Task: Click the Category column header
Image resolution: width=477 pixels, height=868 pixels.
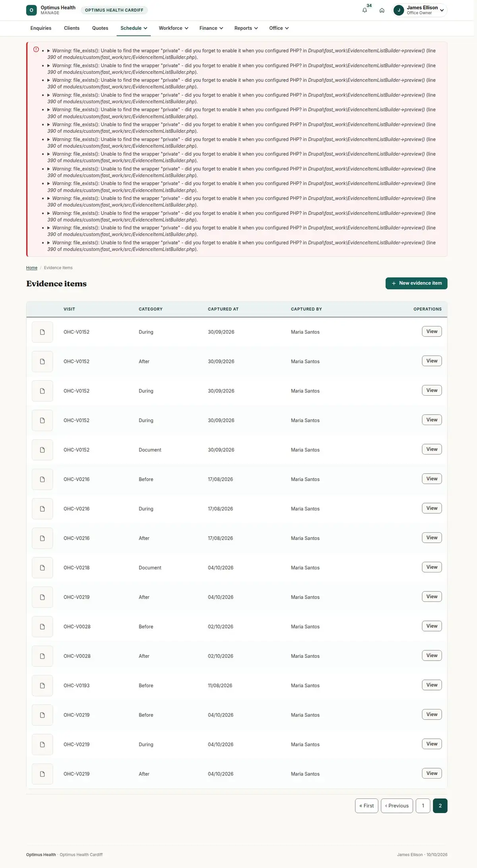Action: click(x=151, y=309)
